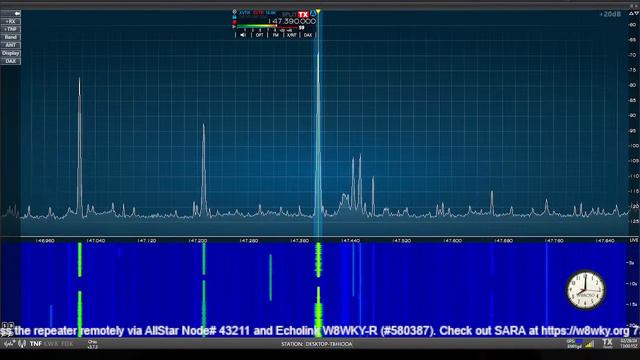640x360 pixels.
Task: Toggle the TNF button in the status bar
Action: point(36,344)
